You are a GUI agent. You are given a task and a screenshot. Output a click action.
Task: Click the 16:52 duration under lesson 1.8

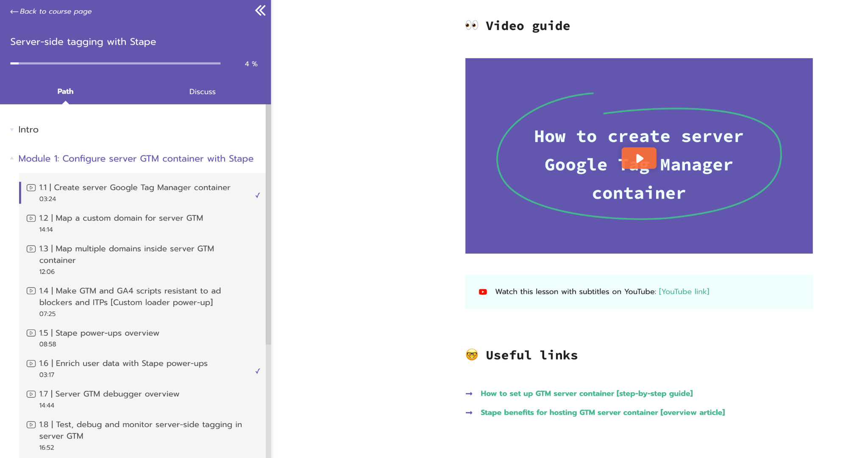tap(47, 447)
